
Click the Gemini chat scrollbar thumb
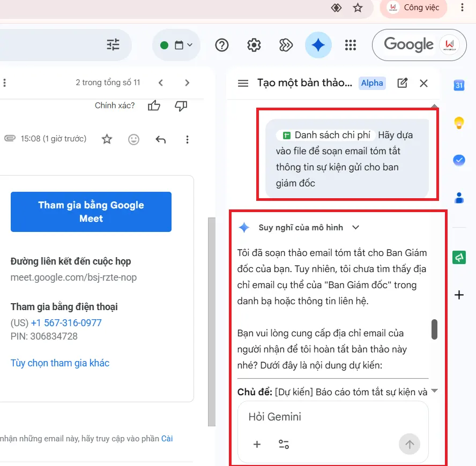click(434, 329)
